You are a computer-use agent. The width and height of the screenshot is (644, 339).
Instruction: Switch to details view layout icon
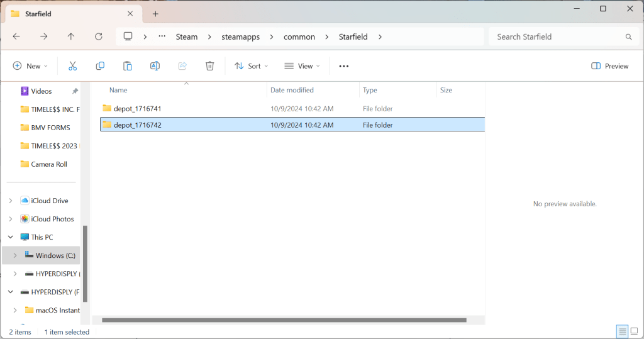[x=621, y=331]
